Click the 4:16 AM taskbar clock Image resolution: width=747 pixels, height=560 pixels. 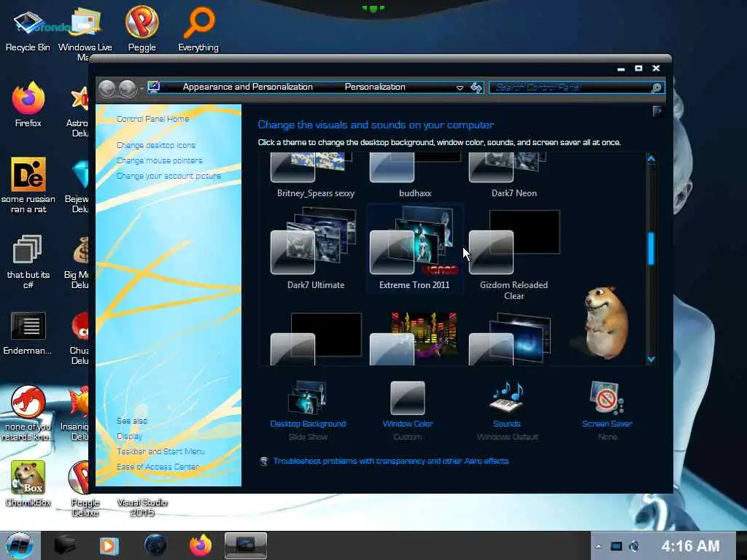click(690, 545)
